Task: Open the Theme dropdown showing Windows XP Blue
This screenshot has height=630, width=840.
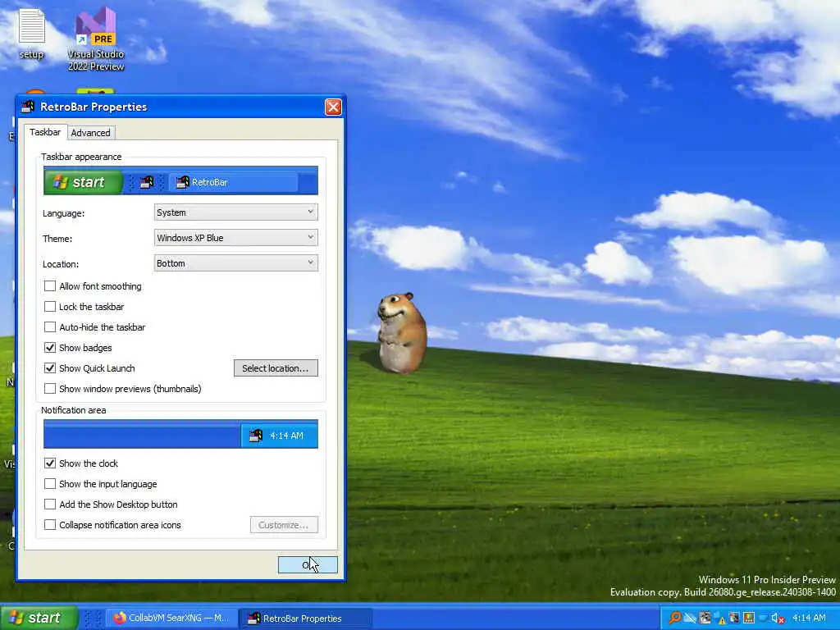Action: pyautogui.click(x=235, y=238)
